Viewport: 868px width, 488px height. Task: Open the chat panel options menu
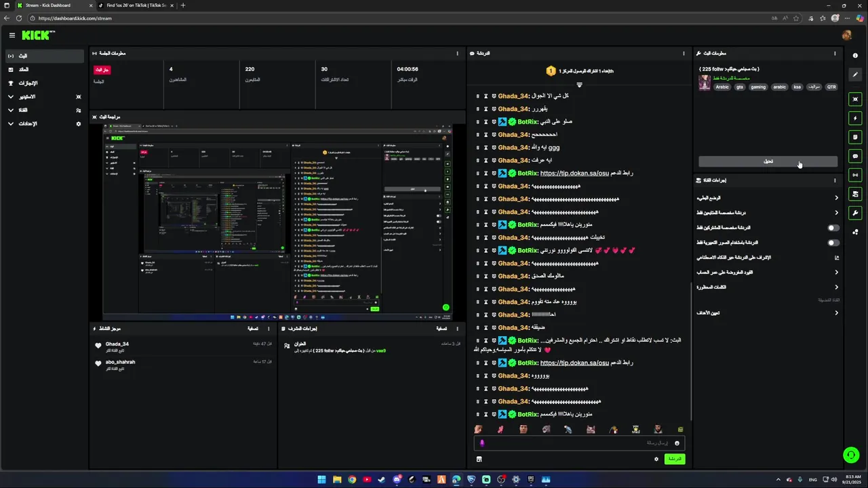point(684,53)
